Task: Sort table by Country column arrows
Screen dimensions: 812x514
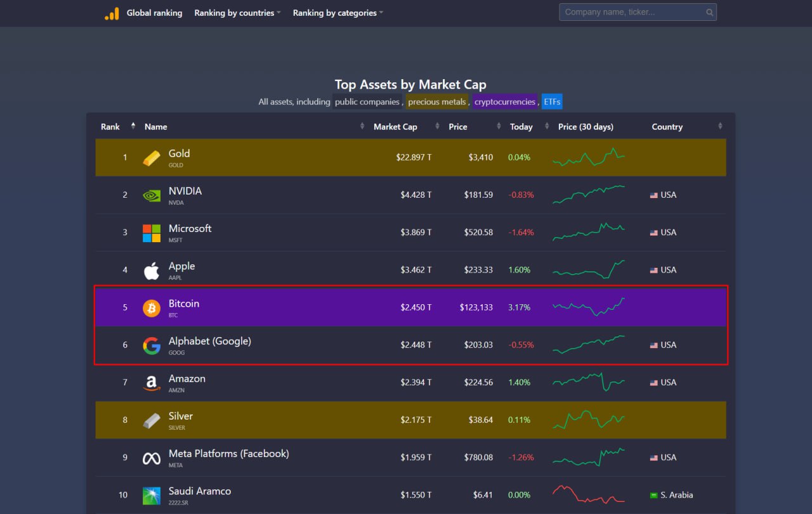Action: (720, 126)
